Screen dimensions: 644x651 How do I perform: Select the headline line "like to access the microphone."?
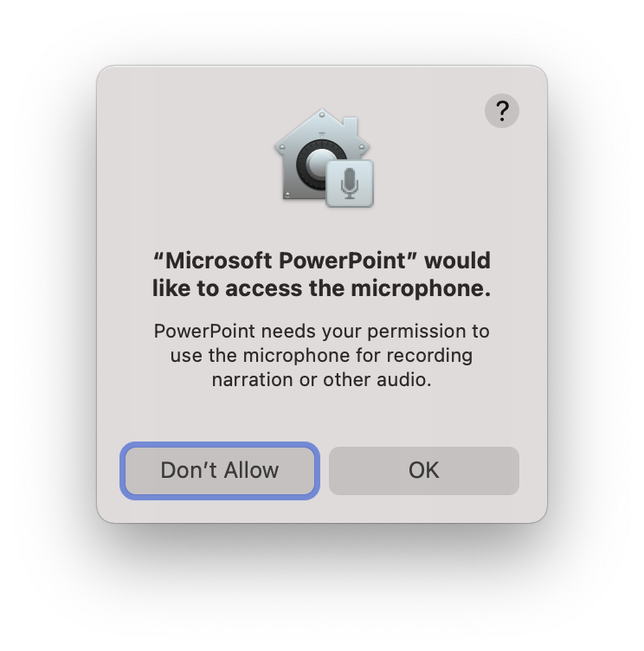[321, 288]
